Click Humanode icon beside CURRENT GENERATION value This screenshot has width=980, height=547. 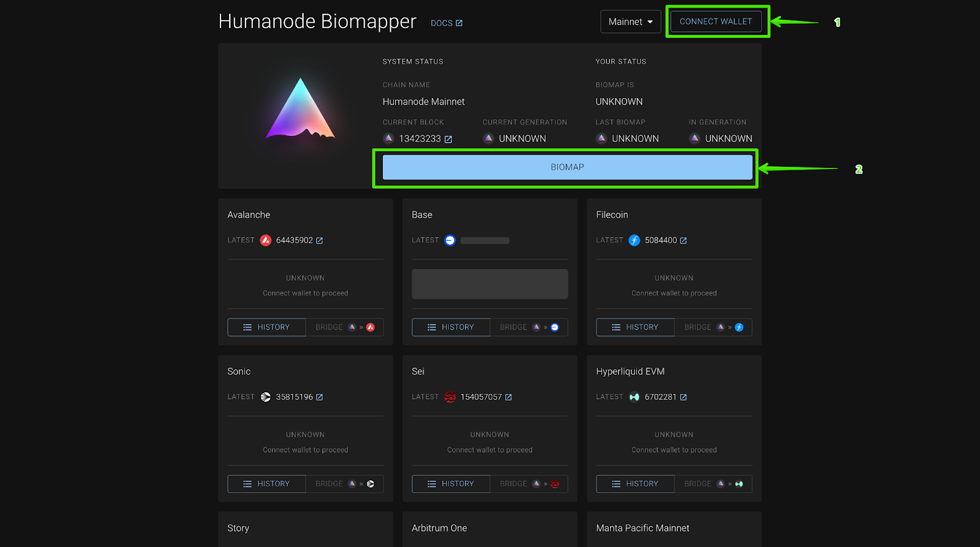[488, 138]
